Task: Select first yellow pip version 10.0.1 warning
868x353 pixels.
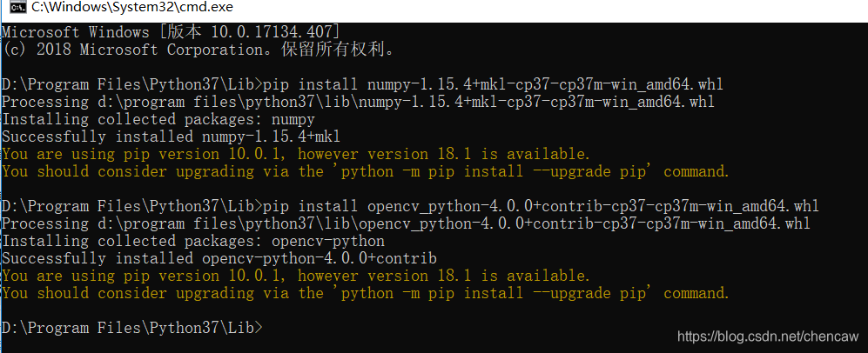Action: [x=296, y=154]
